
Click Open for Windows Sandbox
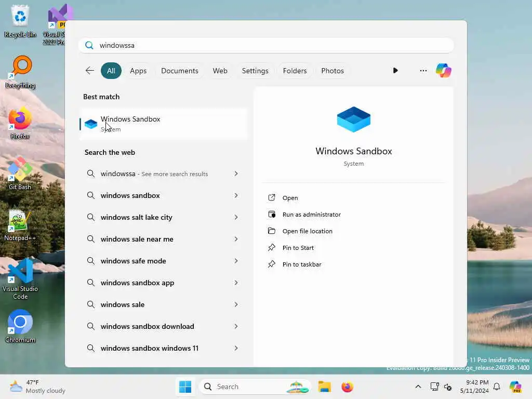(290, 198)
